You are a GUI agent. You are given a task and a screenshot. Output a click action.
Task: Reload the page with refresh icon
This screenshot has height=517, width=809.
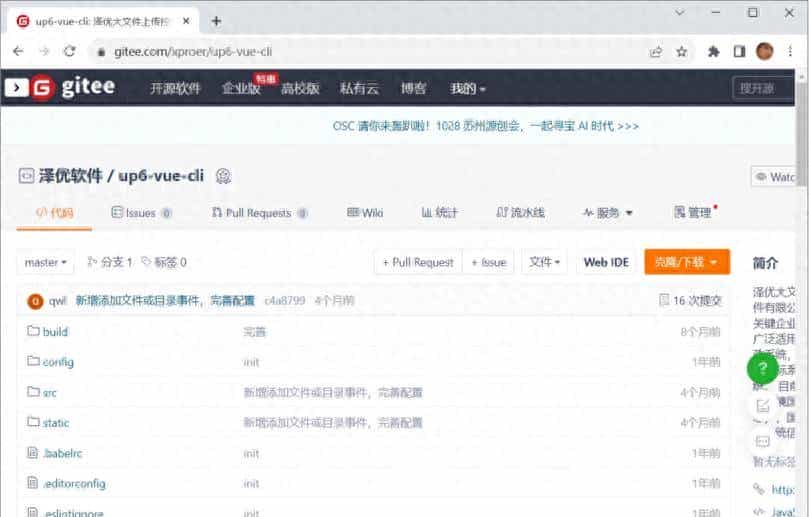click(x=70, y=52)
